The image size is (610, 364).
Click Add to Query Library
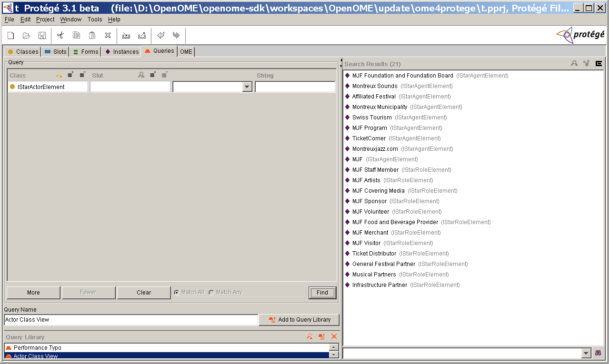pos(299,320)
